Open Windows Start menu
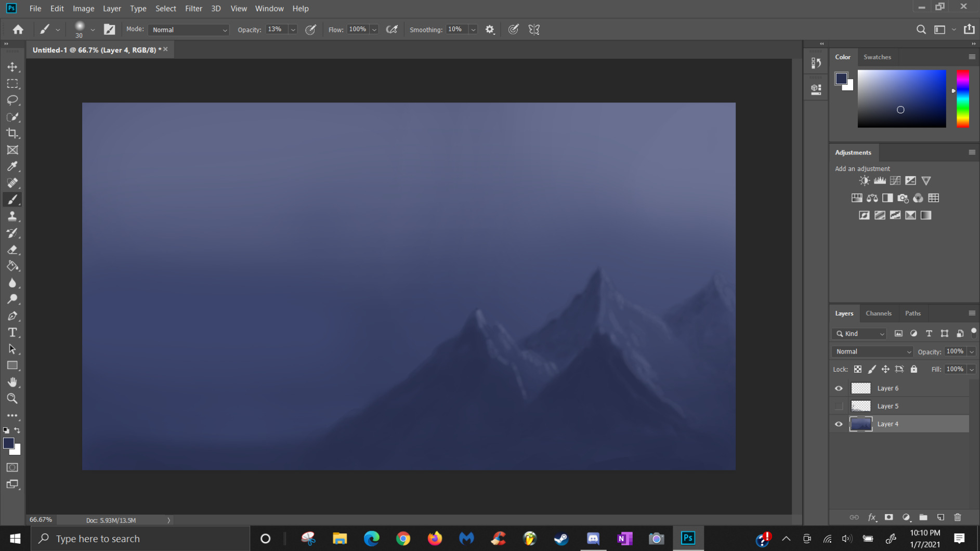 click(x=15, y=539)
